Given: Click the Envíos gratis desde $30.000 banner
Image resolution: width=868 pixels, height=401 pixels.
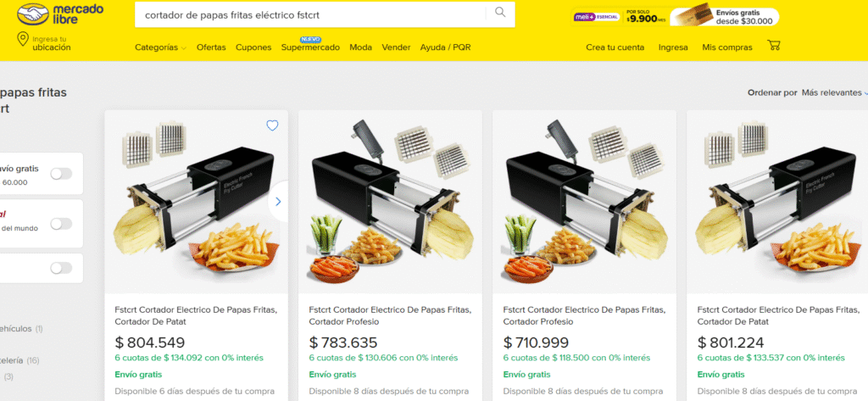Looking at the screenshot, I should pos(724,17).
